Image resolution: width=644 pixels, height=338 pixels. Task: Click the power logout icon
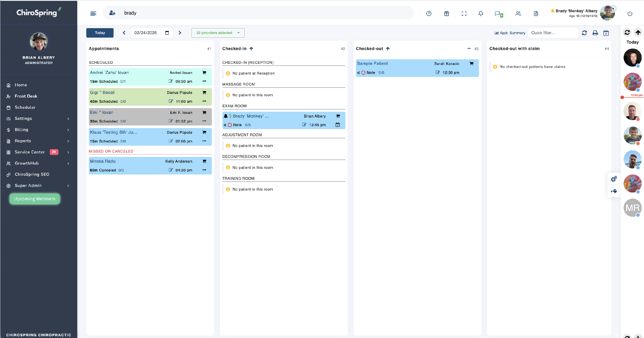(x=630, y=14)
